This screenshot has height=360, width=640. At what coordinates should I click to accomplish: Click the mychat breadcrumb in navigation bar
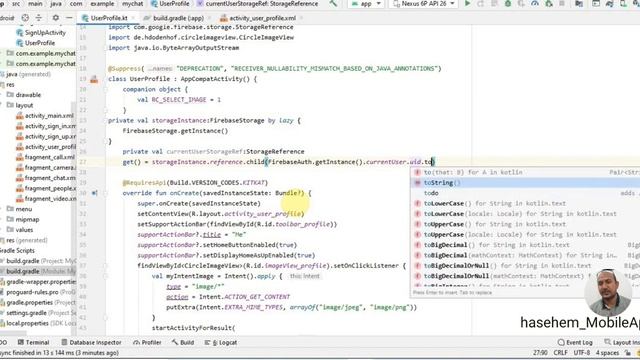click(133, 4)
